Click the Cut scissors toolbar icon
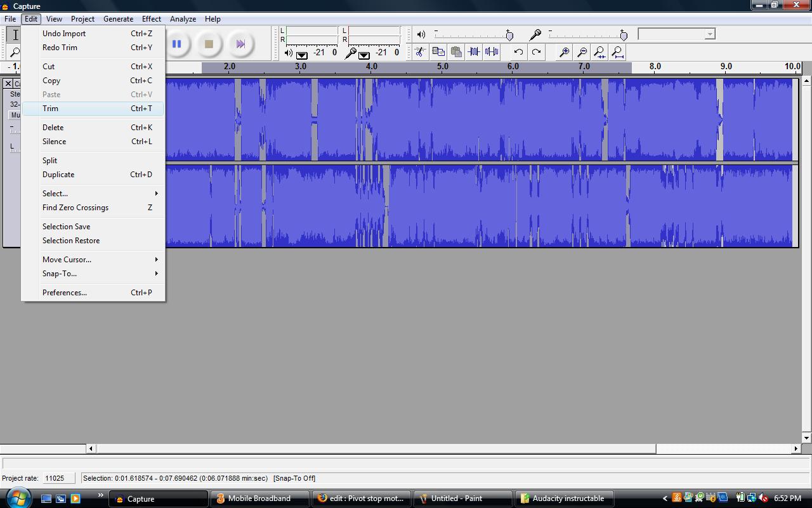812x508 pixels. click(x=420, y=52)
